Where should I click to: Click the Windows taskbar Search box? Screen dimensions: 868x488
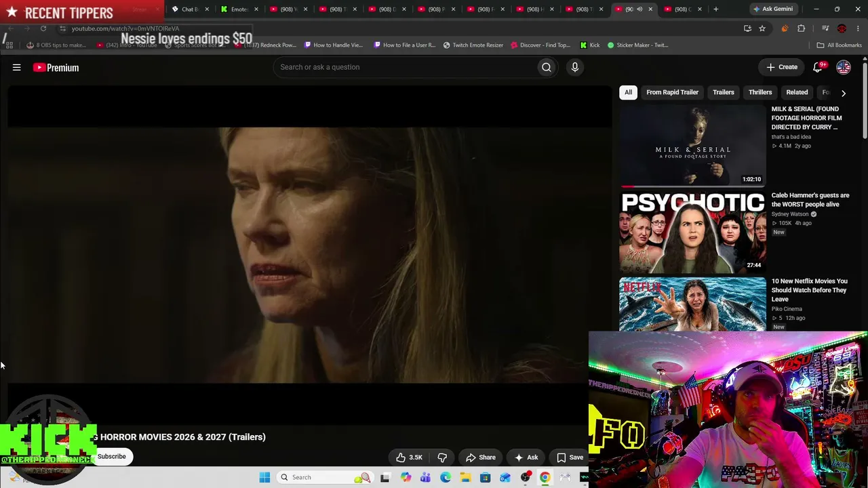click(324, 477)
